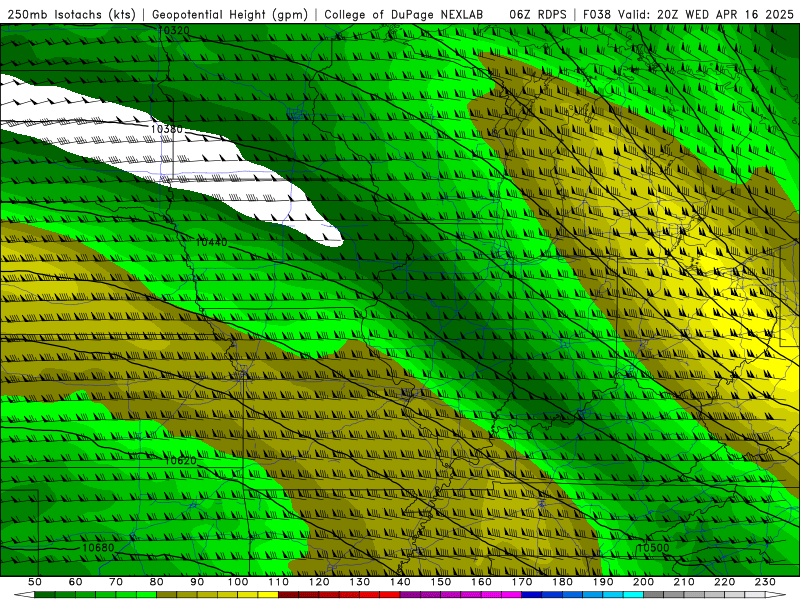This screenshot has height=600, width=800.
Task: Click the 100 value on the color scale
Action: coord(238,582)
